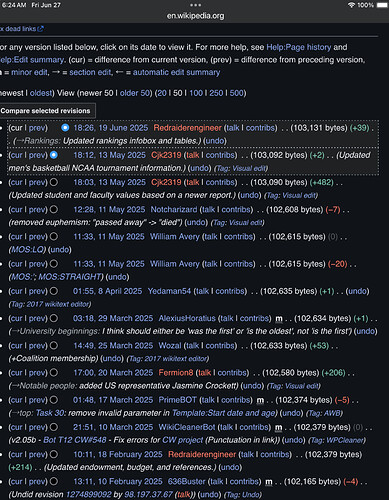Open Redraiderengineer's user page on the 19 June edit

[x=187, y=128]
